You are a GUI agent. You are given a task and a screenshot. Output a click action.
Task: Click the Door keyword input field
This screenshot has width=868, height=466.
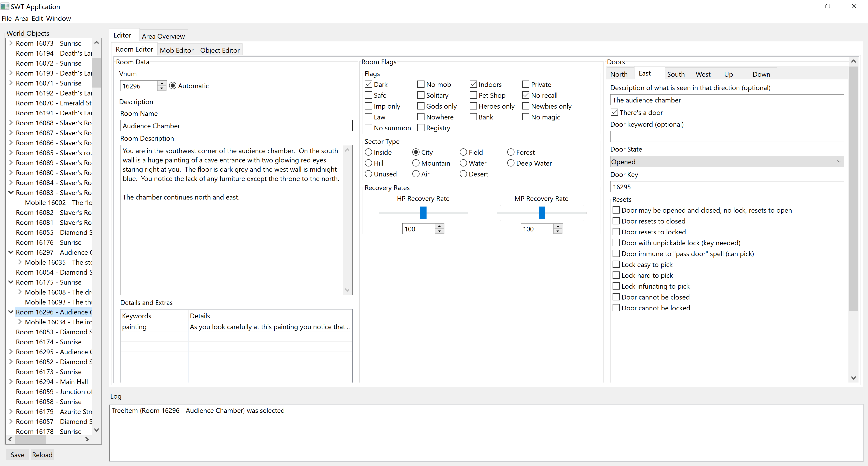726,137
